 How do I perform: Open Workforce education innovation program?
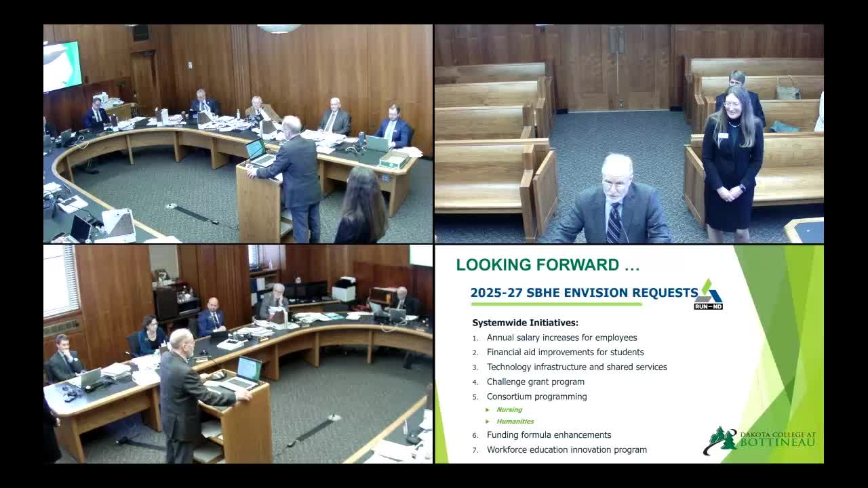[x=566, y=449]
